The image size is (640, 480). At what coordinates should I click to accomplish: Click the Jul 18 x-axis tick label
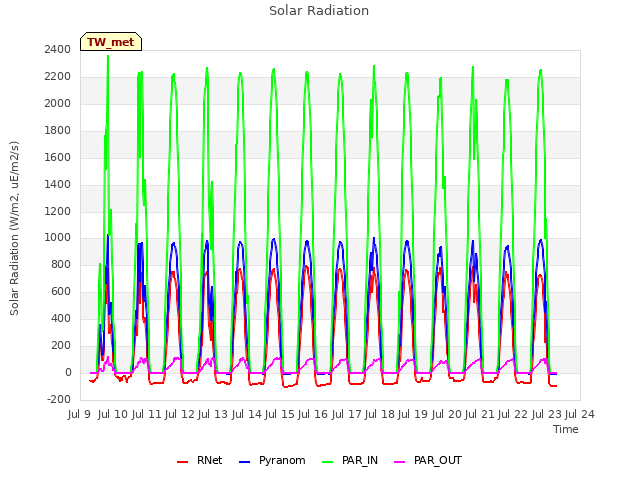pos(380,414)
